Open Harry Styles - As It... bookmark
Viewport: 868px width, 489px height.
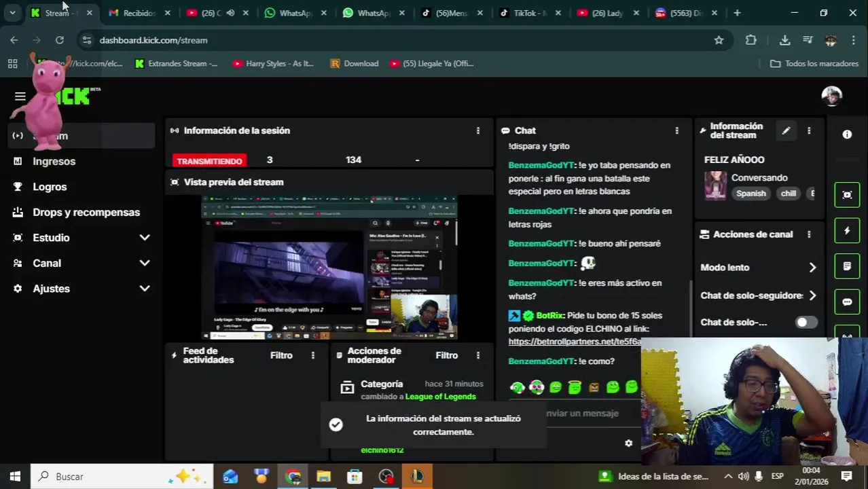pyautogui.click(x=273, y=63)
